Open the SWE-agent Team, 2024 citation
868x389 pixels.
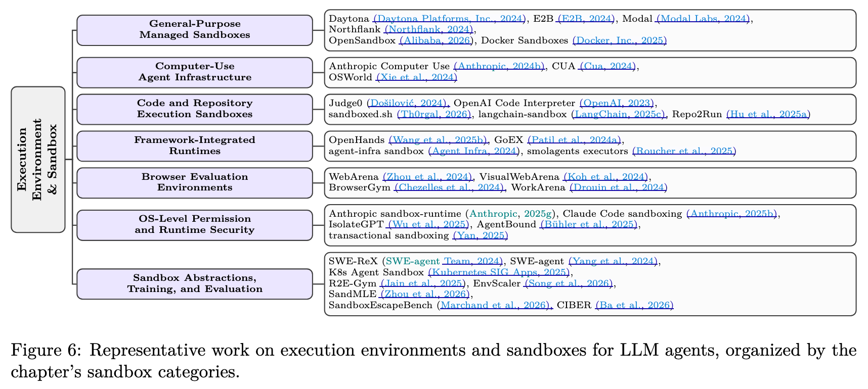(444, 261)
